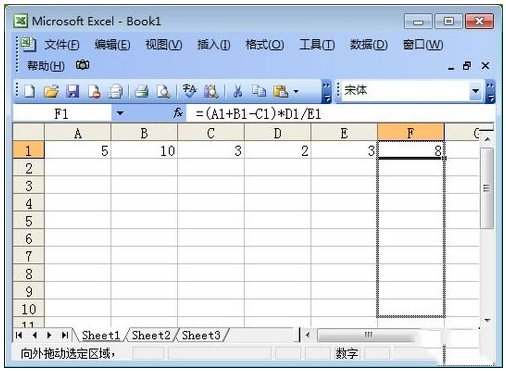Click the Excel logo in title bar
The height and width of the screenshot is (371, 506).
point(21,21)
